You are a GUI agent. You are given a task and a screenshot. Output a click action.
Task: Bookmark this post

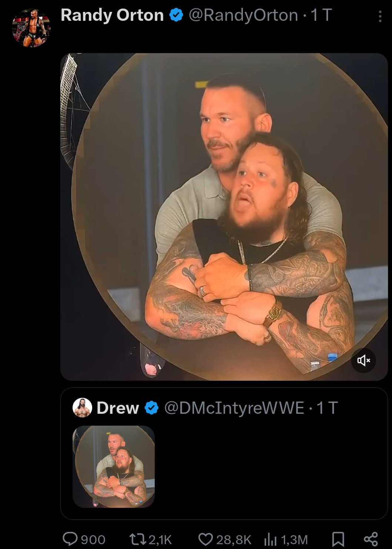coord(338,539)
